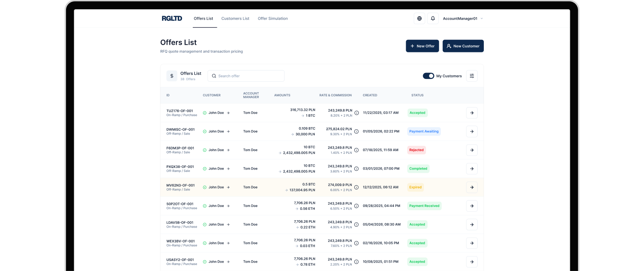Open offer F6DM3P-OF-001 with the row arrow button

tap(472, 150)
